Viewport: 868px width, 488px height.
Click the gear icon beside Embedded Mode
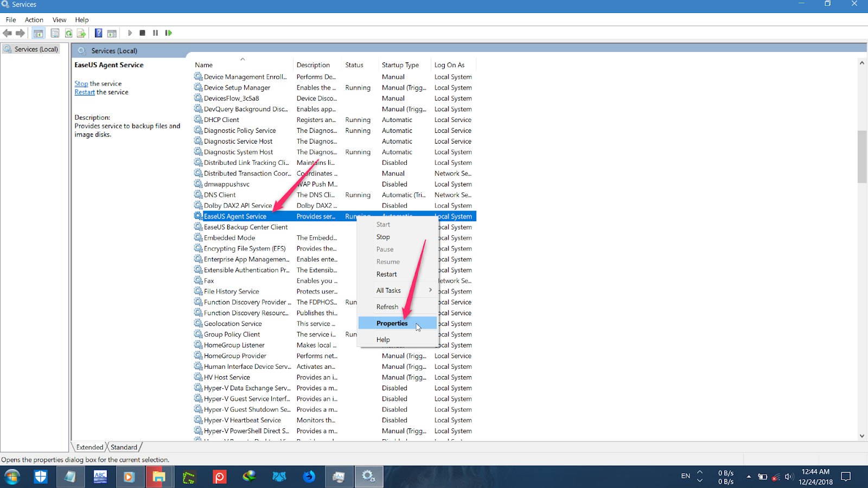(x=199, y=237)
